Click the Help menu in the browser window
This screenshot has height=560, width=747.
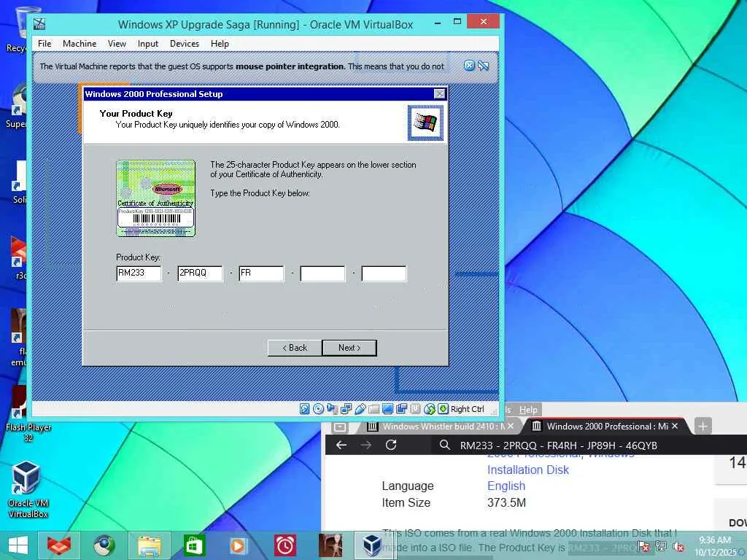[x=528, y=409]
